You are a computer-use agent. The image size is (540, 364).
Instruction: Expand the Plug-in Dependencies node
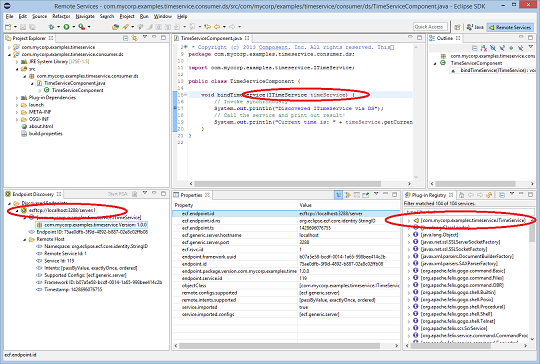point(17,98)
